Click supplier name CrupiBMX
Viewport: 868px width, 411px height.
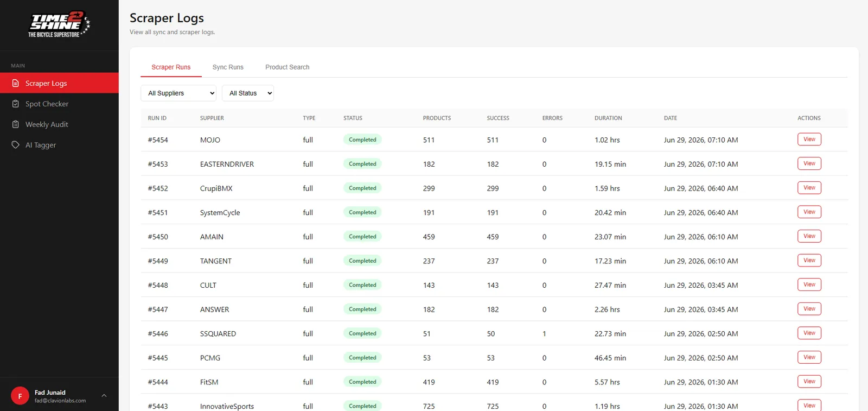pos(216,188)
